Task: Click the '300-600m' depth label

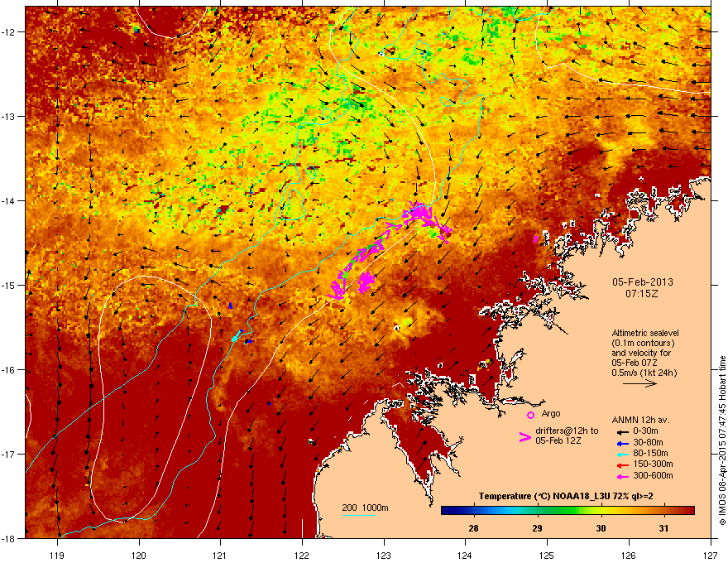Action: tap(653, 476)
